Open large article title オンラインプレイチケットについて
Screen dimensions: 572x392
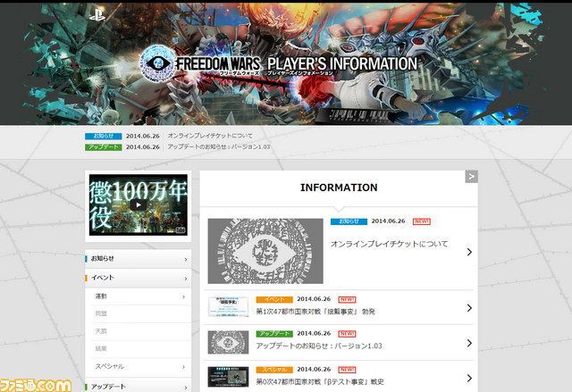(x=390, y=244)
